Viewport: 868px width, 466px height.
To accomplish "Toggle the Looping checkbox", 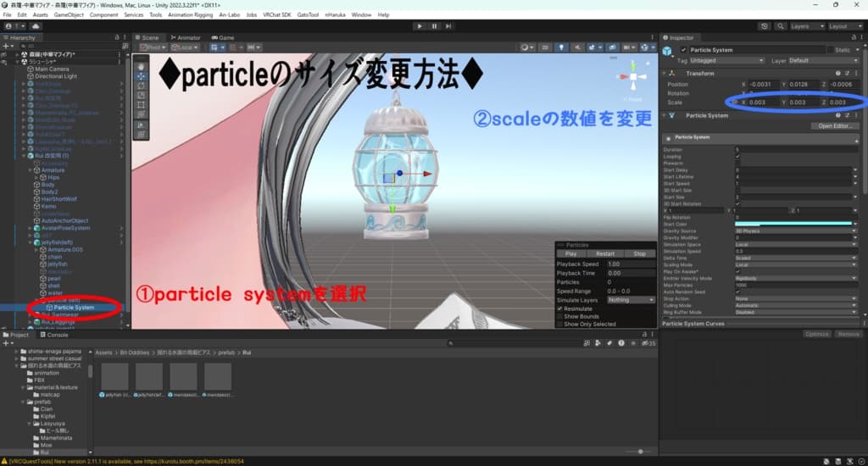I will tap(737, 157).
